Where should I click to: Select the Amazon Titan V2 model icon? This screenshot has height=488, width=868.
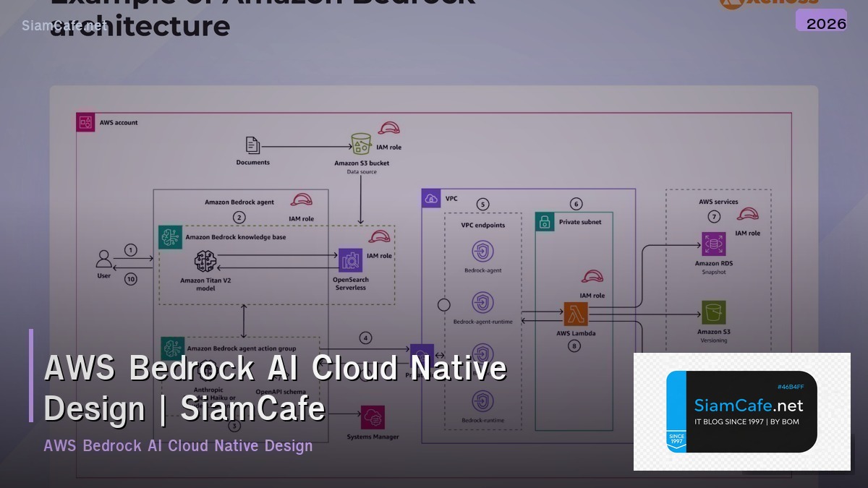click(206, 262)
